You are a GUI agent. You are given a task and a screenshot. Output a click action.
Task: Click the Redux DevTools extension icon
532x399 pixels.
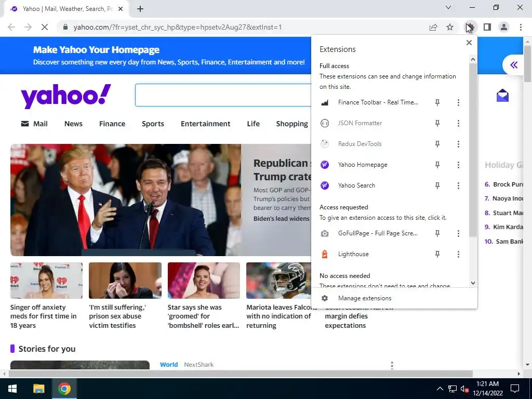(x=325, y=144)
